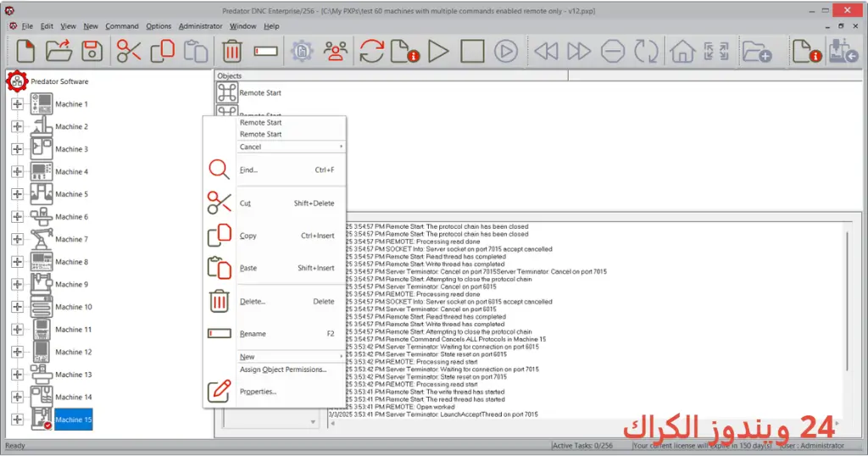Open the Administrator menu
Screen dimensions: 868x456
(x=200, y=26)
